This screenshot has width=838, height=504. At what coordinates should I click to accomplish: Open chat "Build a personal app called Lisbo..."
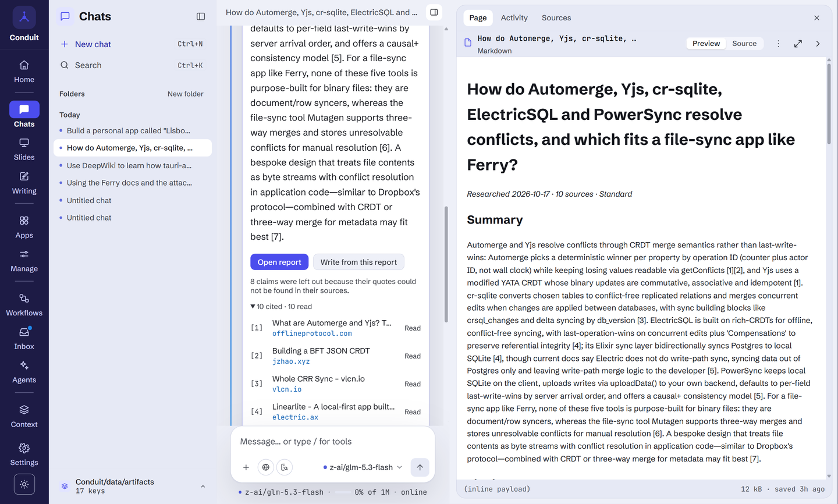(133, 131)
